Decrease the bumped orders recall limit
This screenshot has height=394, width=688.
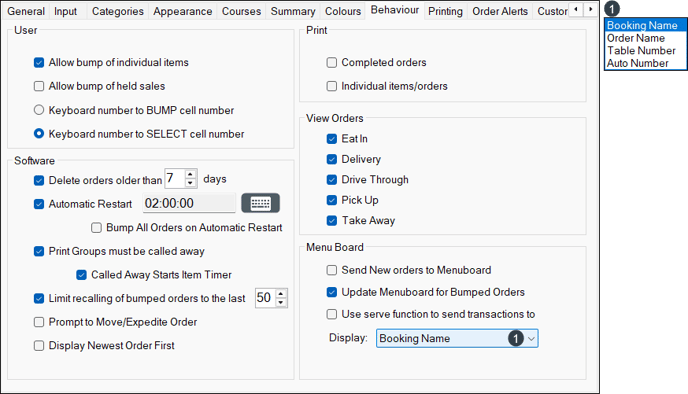pos(281,302)
